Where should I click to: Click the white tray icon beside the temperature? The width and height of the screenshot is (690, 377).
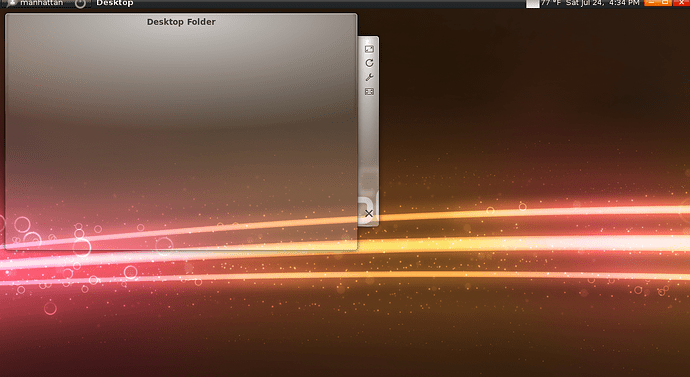point(532,4)
